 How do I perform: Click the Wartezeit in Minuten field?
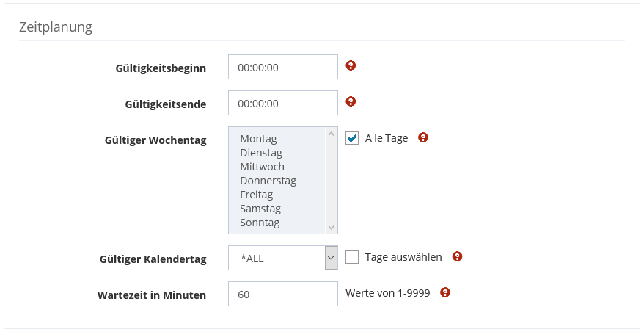pyautogui.click(x=282, y=294)
